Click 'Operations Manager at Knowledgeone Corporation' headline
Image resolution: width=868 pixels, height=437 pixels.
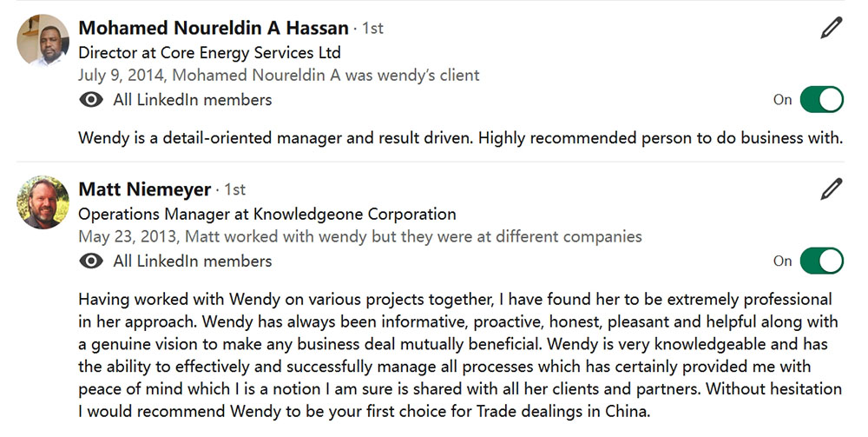(x=267, y=214)
